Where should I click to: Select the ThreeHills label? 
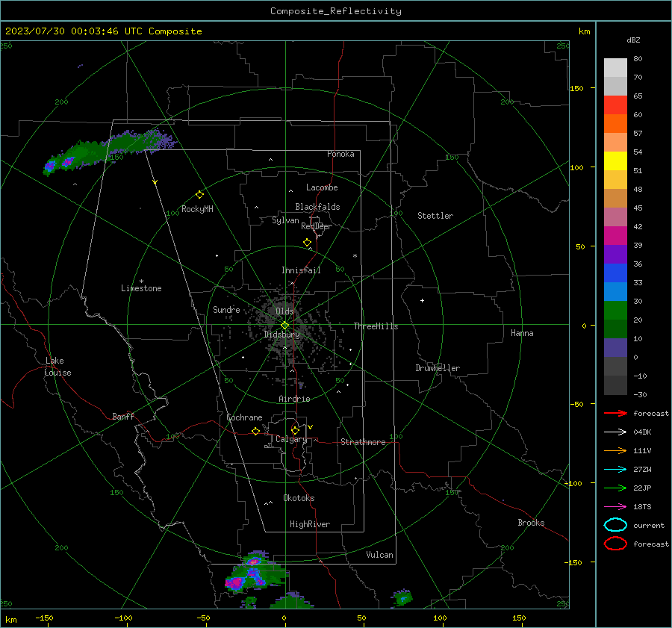(376, 326)
